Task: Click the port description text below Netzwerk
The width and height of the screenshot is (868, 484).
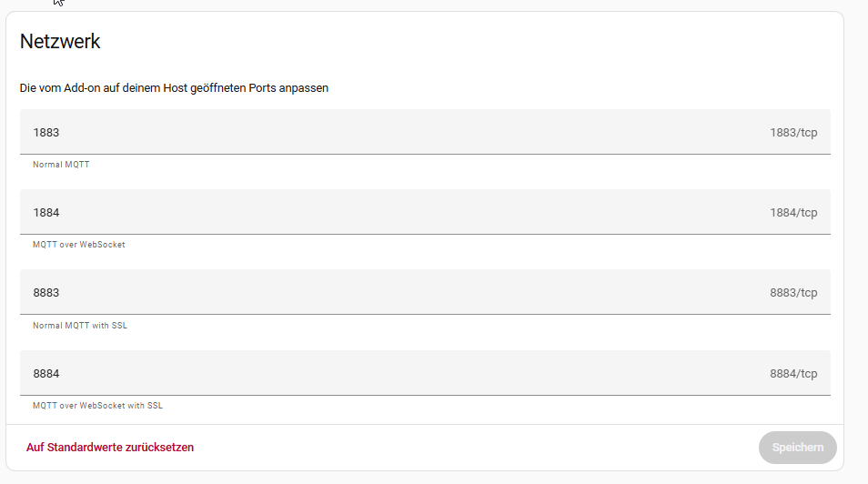Action: click(174, 88)
